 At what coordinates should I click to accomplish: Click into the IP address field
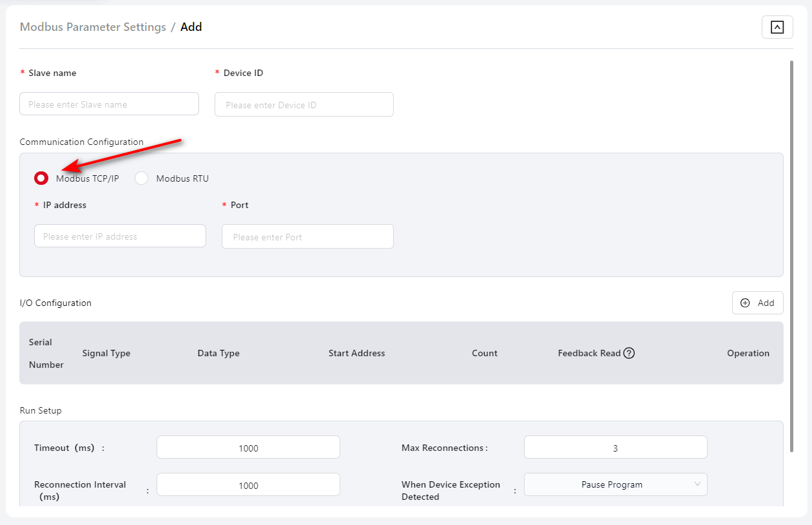(x=120, y=236)
